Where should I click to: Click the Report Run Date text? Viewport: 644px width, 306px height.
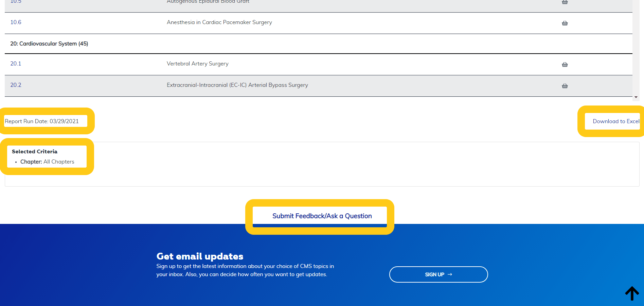[x=42, y=121]
